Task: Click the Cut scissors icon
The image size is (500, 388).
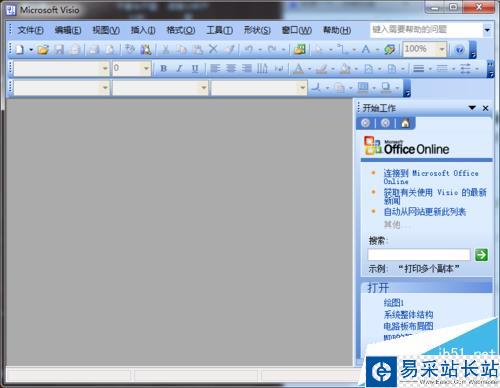Action: pos(166,50)
